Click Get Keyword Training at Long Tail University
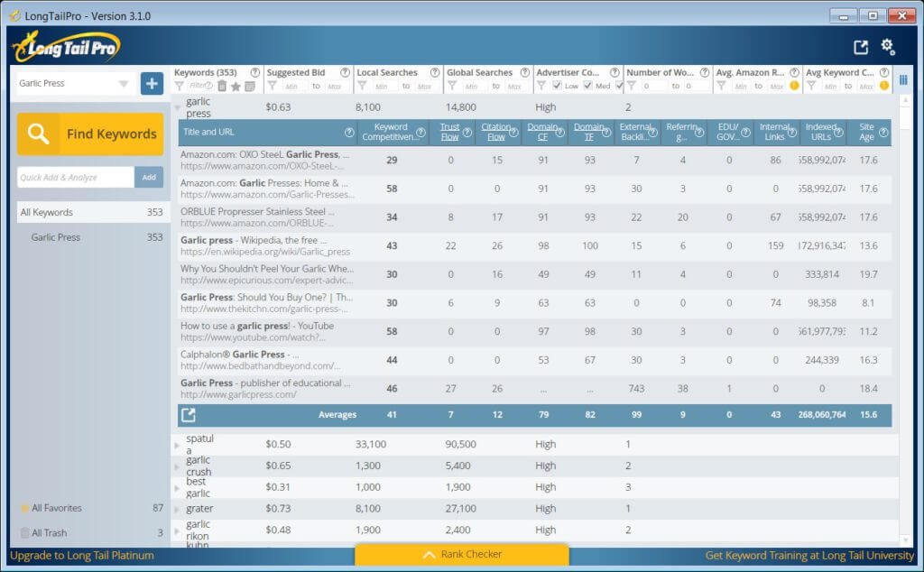 (x=809, y=556)
